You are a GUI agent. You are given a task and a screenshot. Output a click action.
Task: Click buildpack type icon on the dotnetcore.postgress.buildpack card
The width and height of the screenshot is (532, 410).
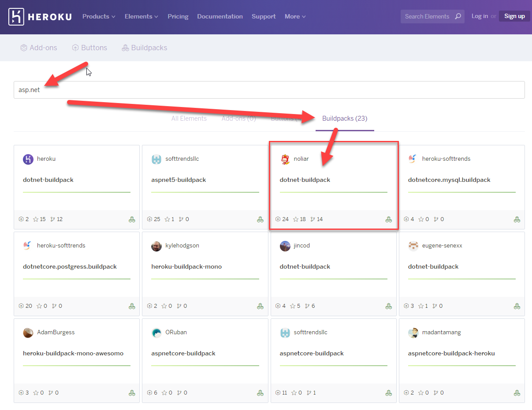pos(132,306)
